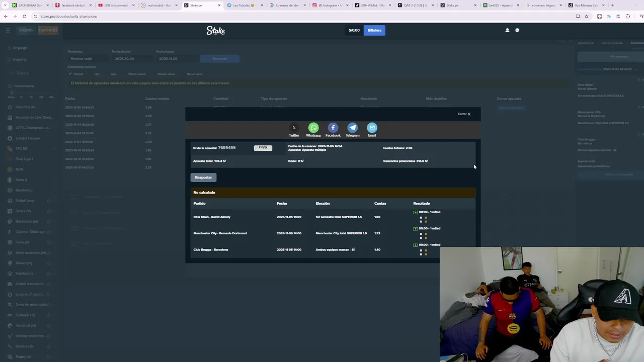Select Manchester City - Borussia Dortmund match
Screen dimensions: 644x362
coord(220,233)
